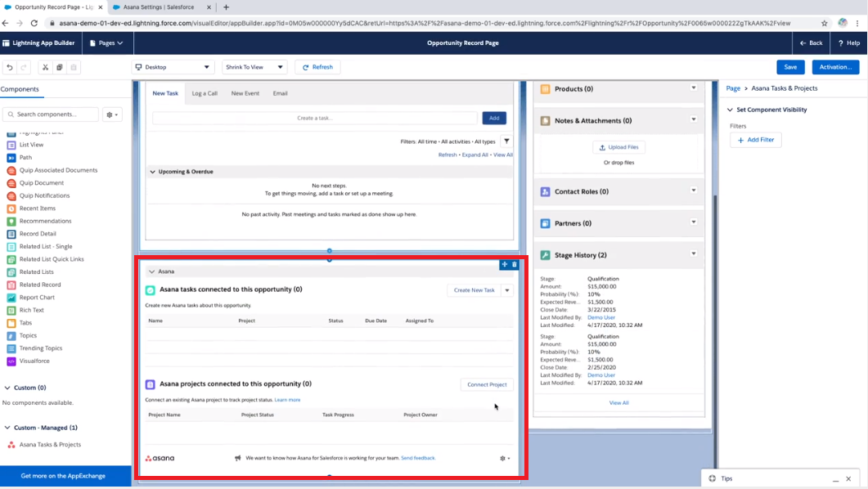Collapse the Upcoming & Overdue section

pos(153,172)
